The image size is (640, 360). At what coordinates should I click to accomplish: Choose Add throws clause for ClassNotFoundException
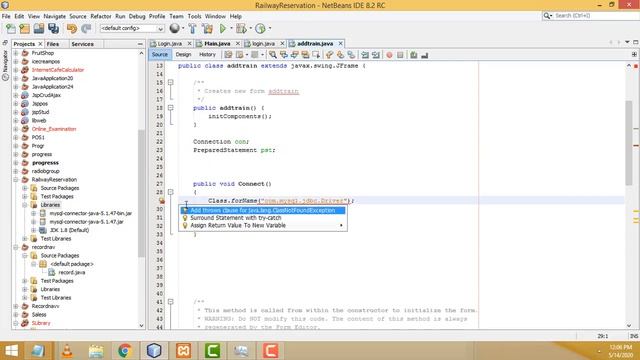pyautogui.click(x=263, y=210)
